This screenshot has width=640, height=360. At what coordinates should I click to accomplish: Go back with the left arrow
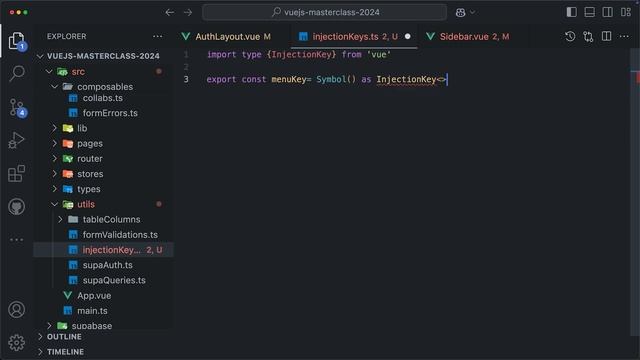pos(170,13)
